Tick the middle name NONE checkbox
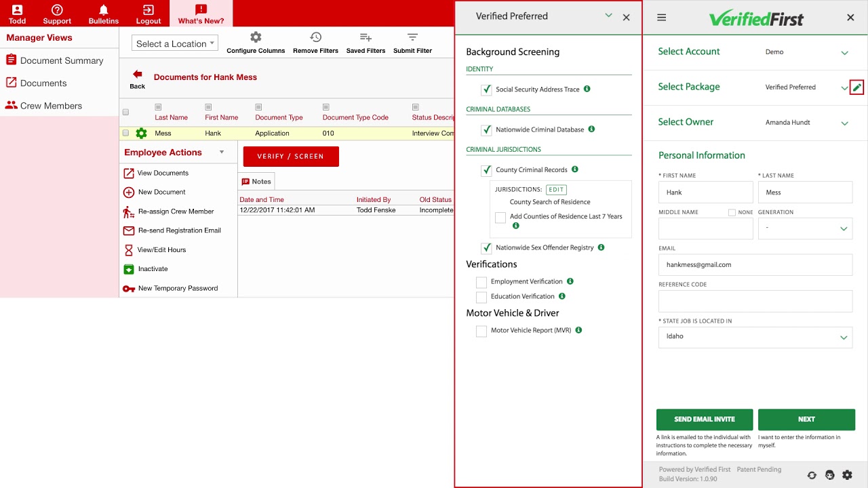The image size is (868, 488). [x=732, y=212]
